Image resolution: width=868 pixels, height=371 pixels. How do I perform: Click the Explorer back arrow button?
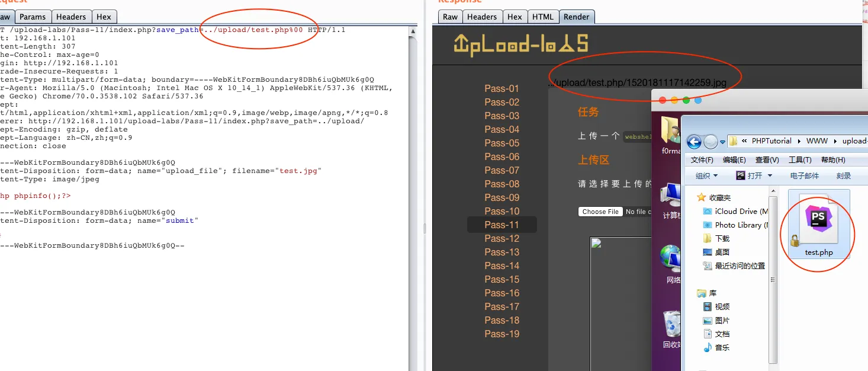694,142
